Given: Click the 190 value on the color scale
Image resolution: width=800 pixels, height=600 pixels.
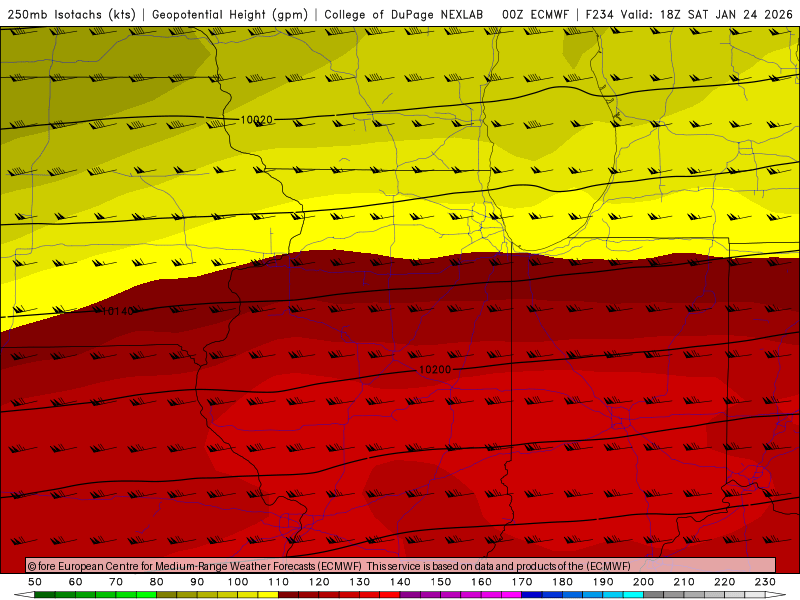Looking at the screenshot, I should tap(603, 582).
